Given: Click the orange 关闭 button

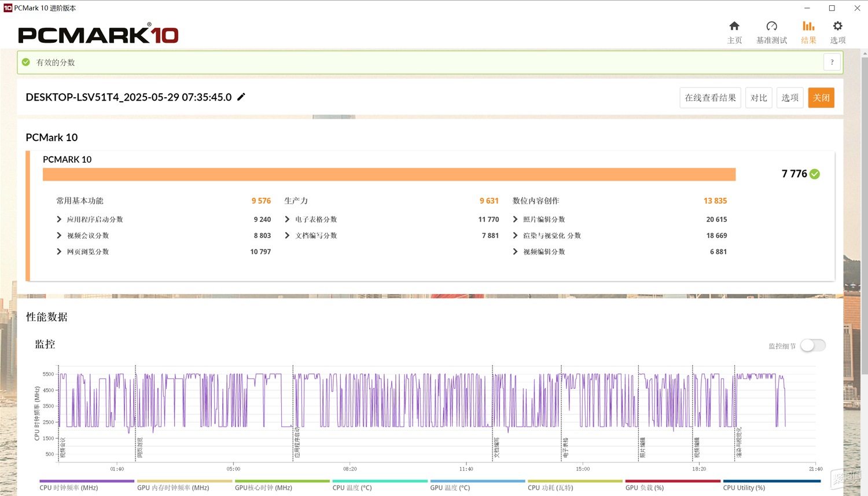Looking at the screenshot, I should pos(821,98).
